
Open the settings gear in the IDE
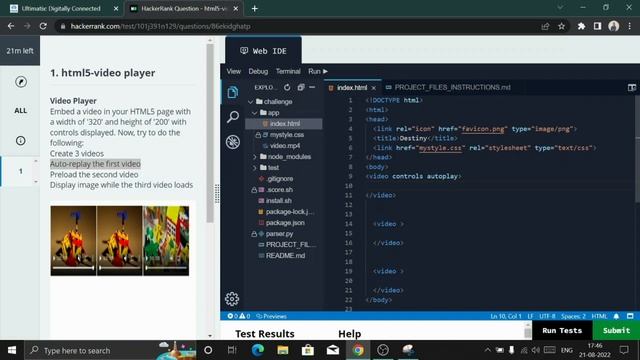[x=232, y=299]
